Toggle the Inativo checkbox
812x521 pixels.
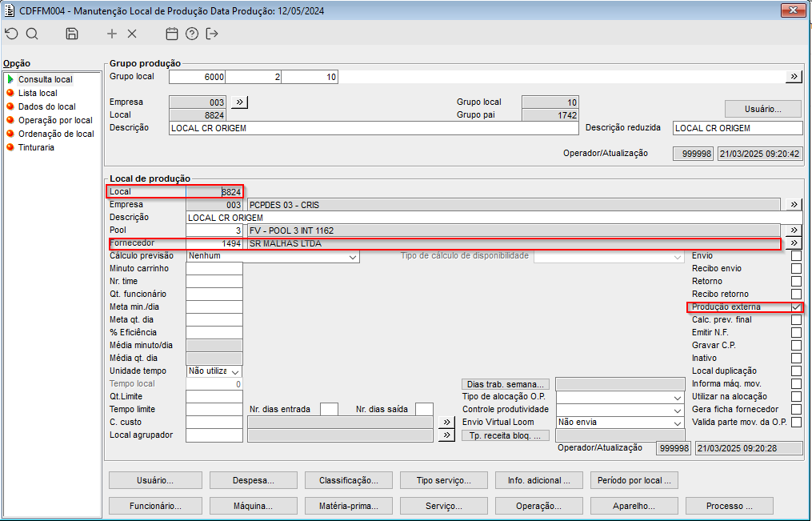tap(797, 358)
